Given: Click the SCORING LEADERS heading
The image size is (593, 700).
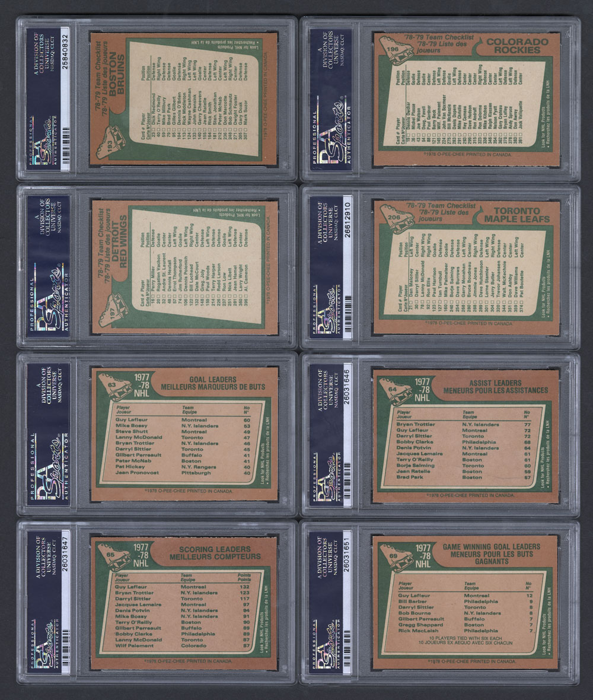Looking at the screenshot, I should point(215,549).
